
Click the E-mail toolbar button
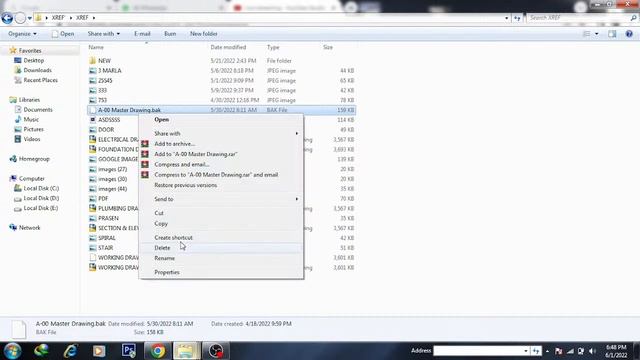point(142,34)
